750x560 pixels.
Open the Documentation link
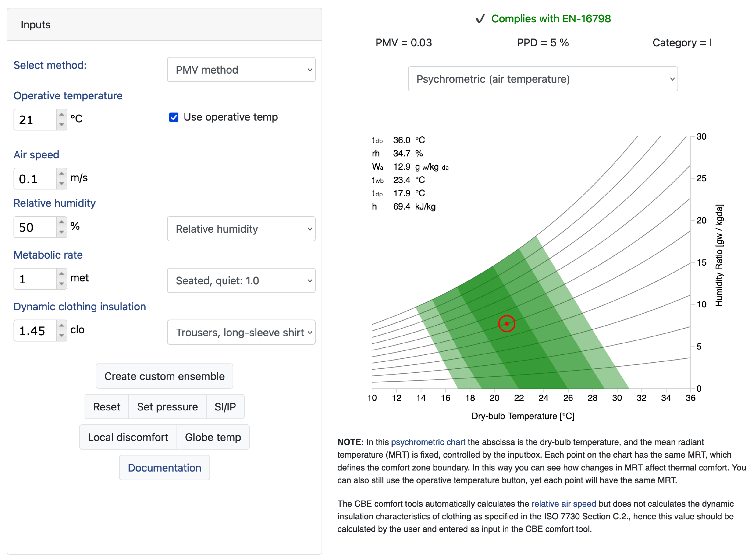click(164, 468)
